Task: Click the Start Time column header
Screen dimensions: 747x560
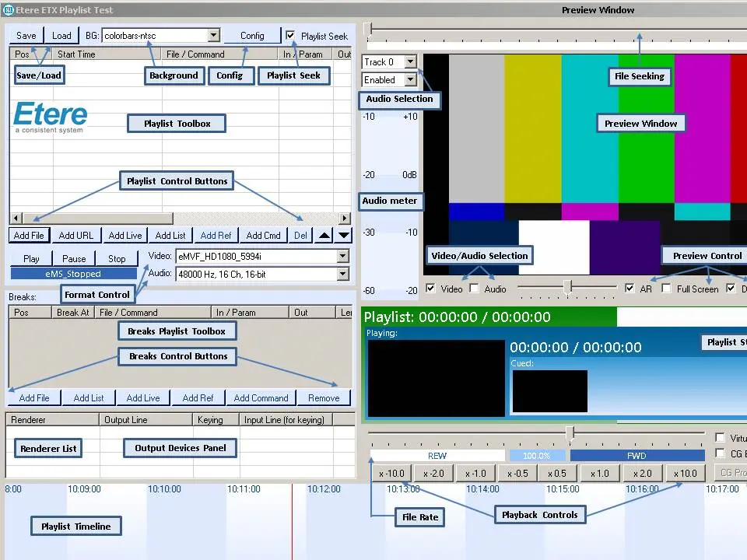Action: click(76, 54)
